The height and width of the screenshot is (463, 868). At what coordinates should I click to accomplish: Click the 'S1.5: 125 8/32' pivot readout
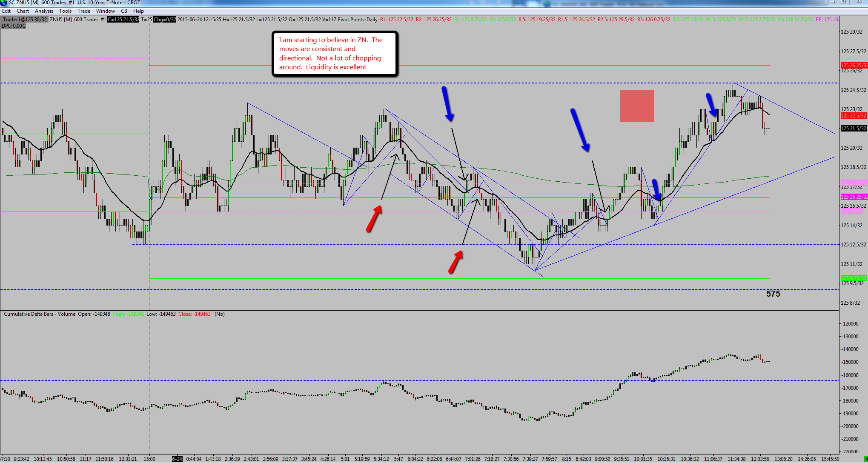coord(721,20)
